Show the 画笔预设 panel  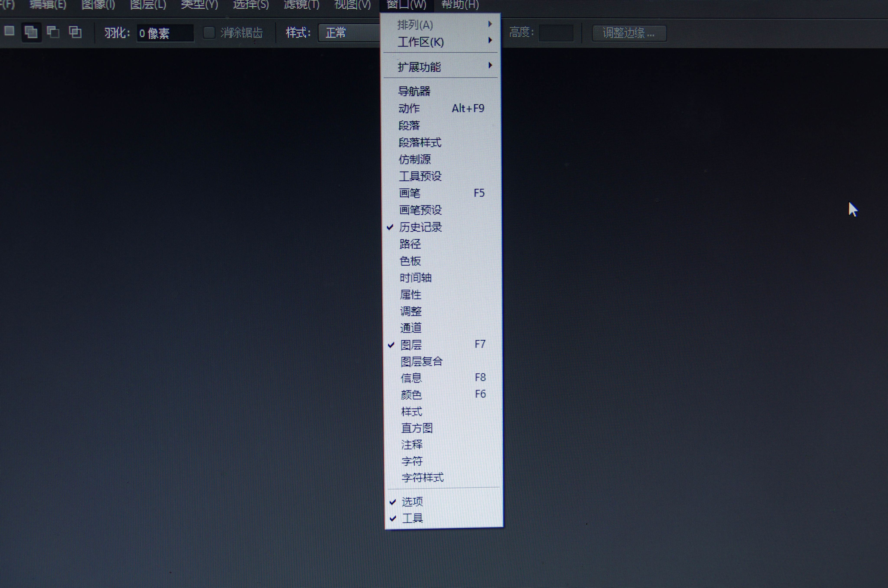pyautogui.click(x=442, y=210)
